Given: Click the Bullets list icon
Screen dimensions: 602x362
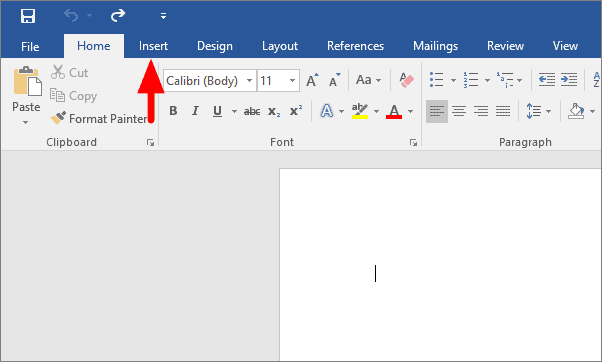Looking at the screenshot, I should pyautogui.click(x=437, y=80).
